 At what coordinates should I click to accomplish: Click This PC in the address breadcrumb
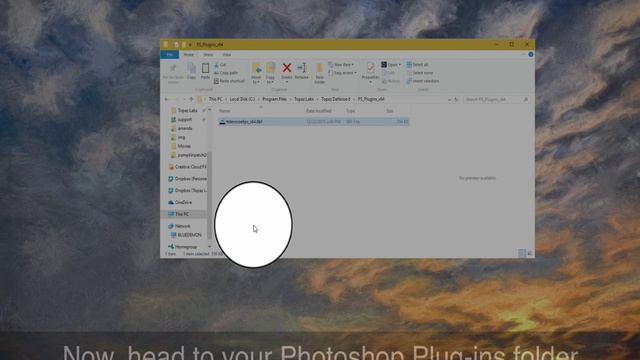click(x=216, y=99)
